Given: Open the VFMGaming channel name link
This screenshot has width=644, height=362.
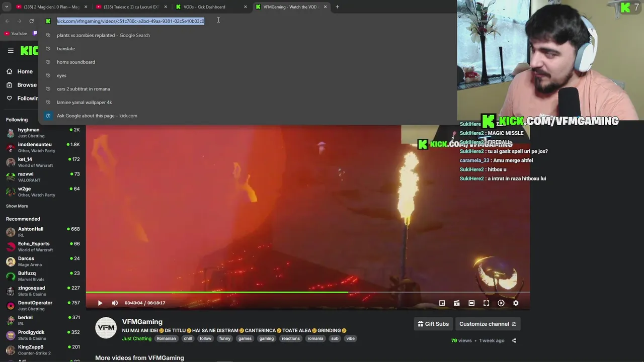Looking at the screenshot, I should pos(142,322).
